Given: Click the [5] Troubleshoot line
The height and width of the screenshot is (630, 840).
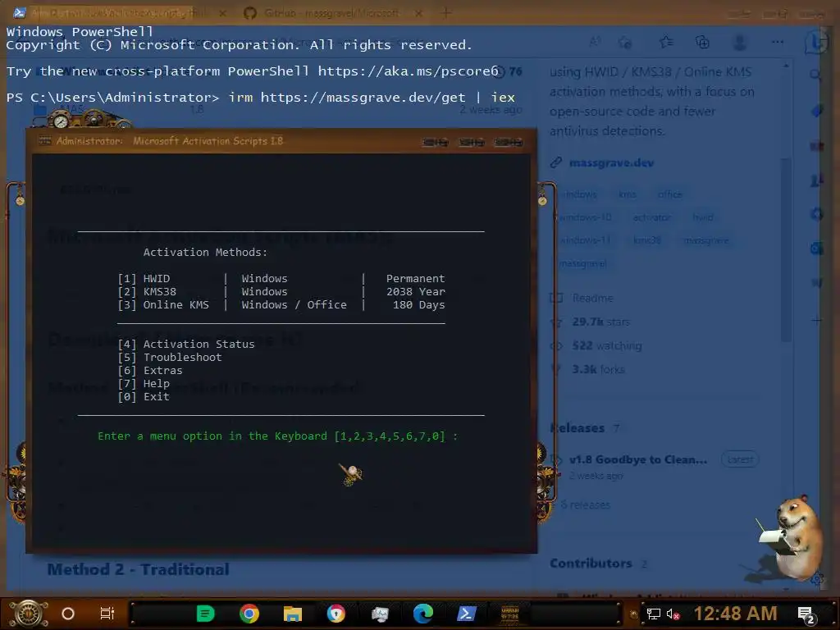Looking at the screenshot, I should (169, 358).
